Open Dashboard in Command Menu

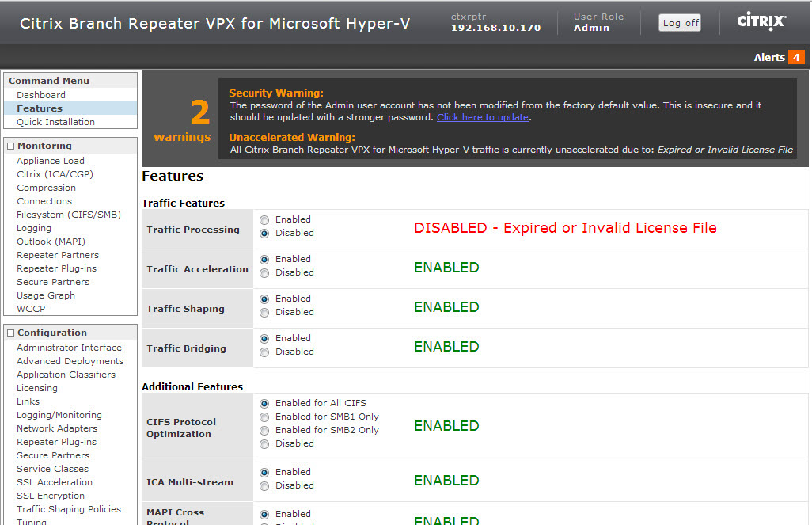pos(41,95)
